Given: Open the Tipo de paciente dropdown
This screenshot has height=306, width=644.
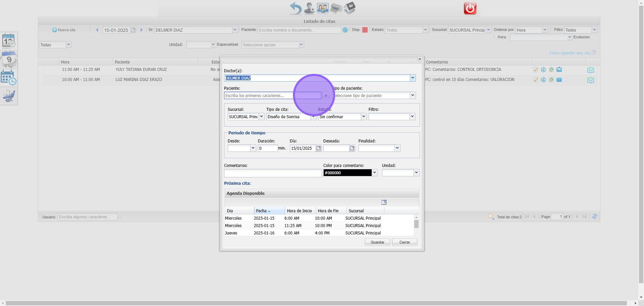Looking at the screenshot, I should tap(413, 96).
